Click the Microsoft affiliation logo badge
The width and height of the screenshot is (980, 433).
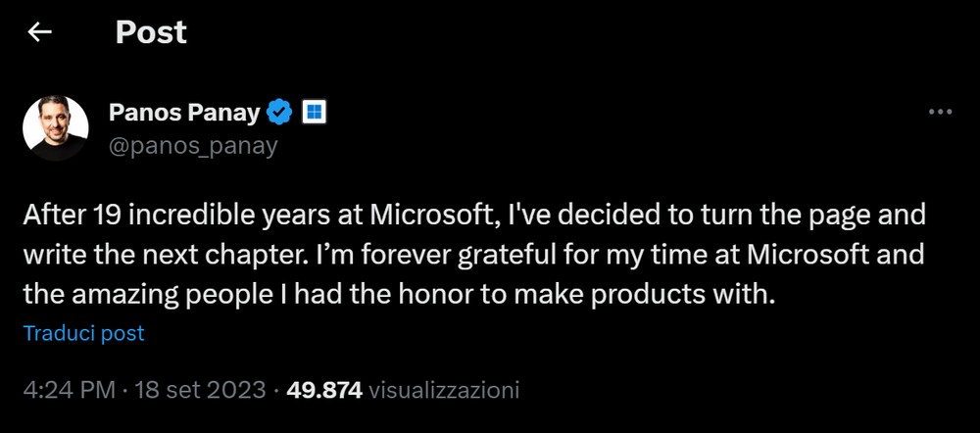point(313,113)
